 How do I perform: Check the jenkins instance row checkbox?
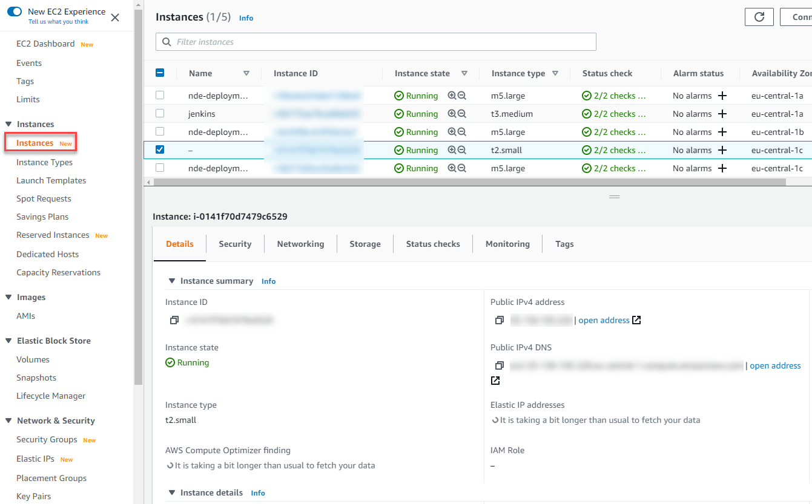point(160,113)
